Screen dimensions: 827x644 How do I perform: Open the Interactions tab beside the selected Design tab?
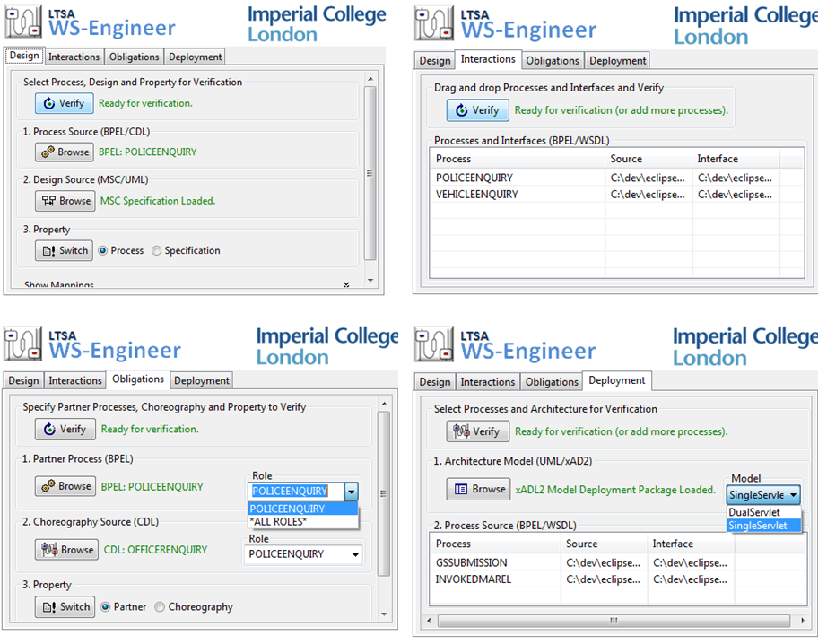pos(74,57)
